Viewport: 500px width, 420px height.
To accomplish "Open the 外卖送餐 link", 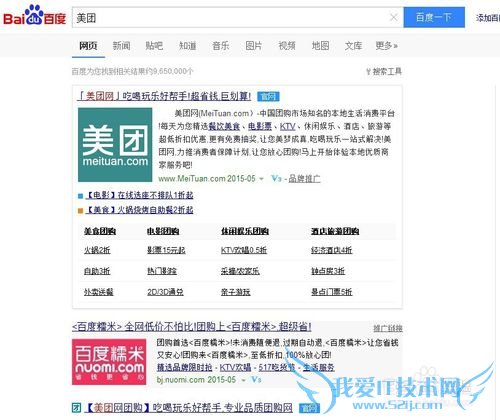I will [99, 292].
